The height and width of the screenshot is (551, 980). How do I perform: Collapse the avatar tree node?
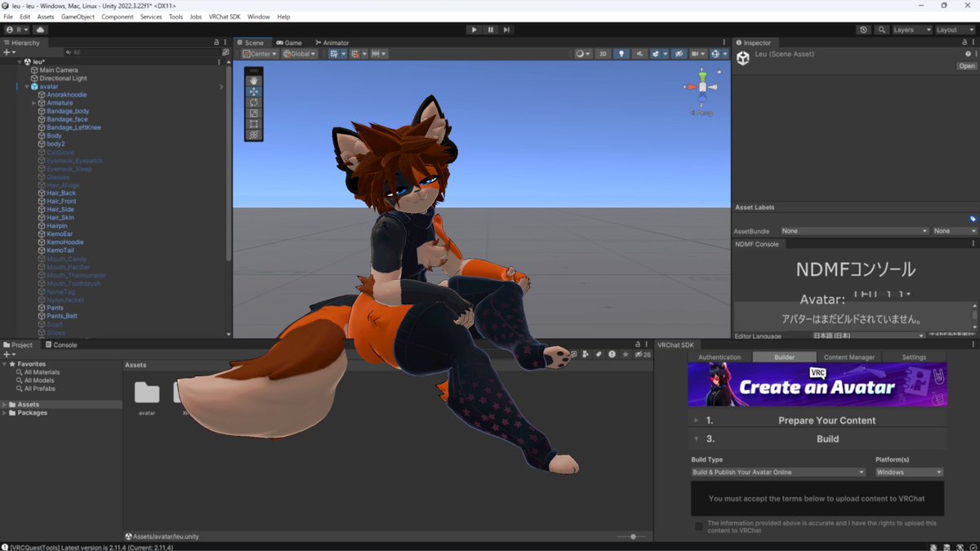(x=27, y=87)
